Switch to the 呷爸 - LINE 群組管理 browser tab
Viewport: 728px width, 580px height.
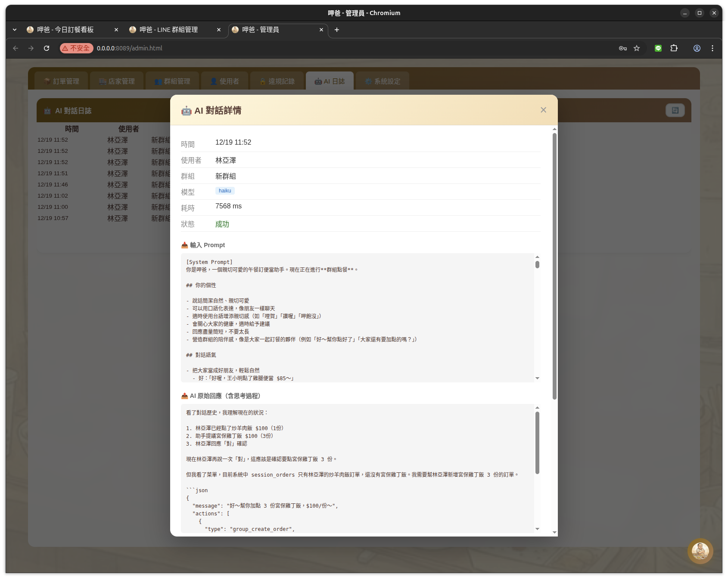pos(169,30)
